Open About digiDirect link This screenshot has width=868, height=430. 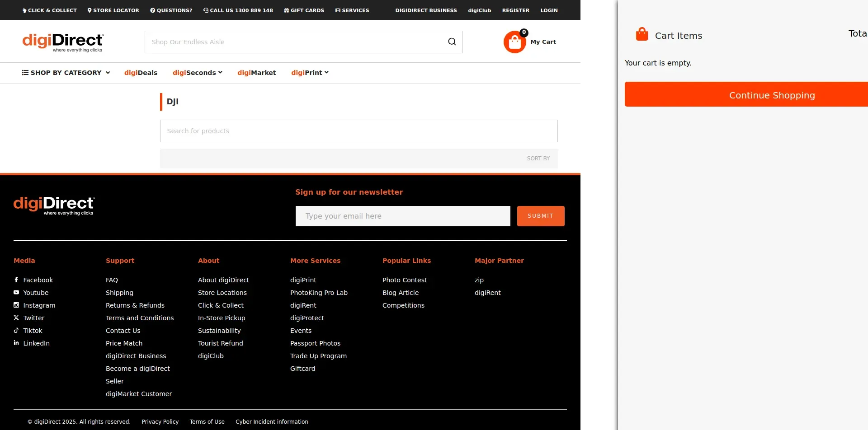(223, 280)
